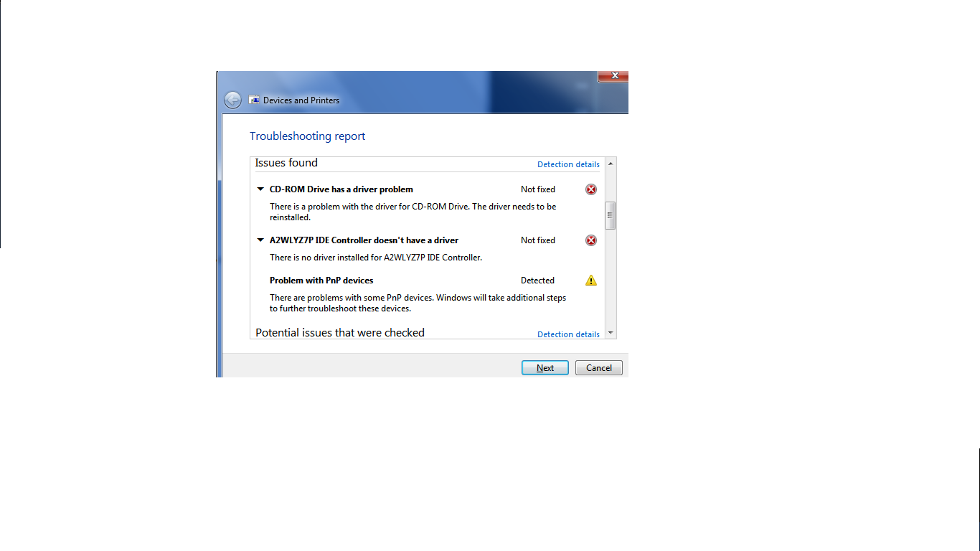The width and height of the screenshot is (980, 551).
Task: Select 'A2WLYZ7P IDE Controller doesn't have a driver' title
Action: point(364,240)
